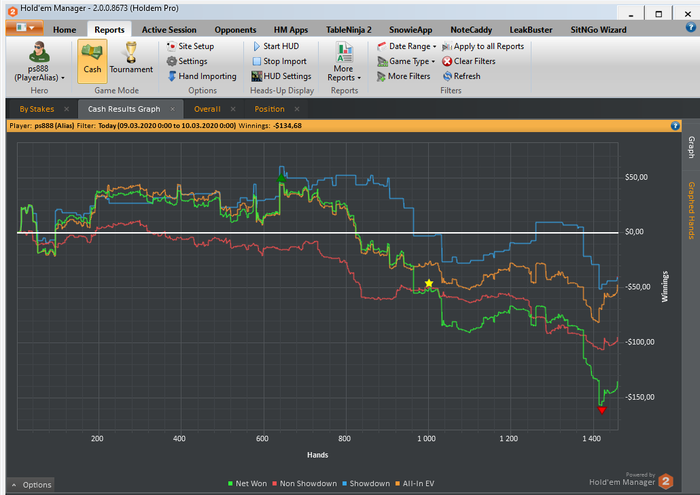Viewport: 700px width, 495px height.
Task: Open the Home ribbon tab
Action: coord(64,30)
